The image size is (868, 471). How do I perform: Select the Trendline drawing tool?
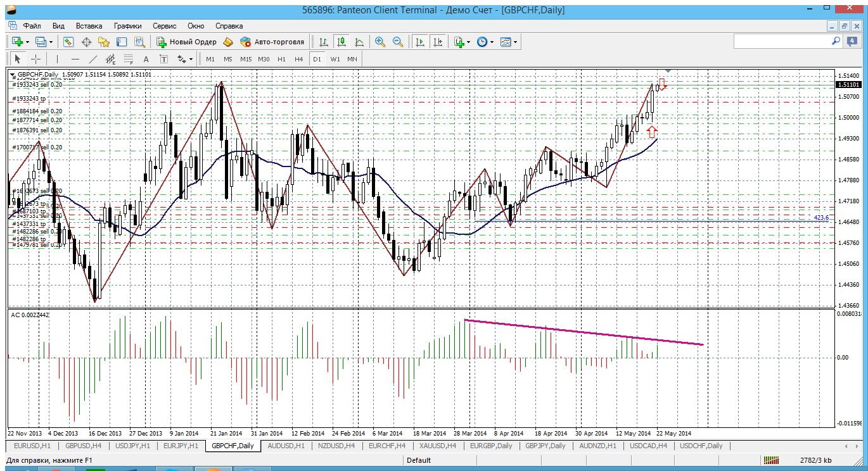93,59
